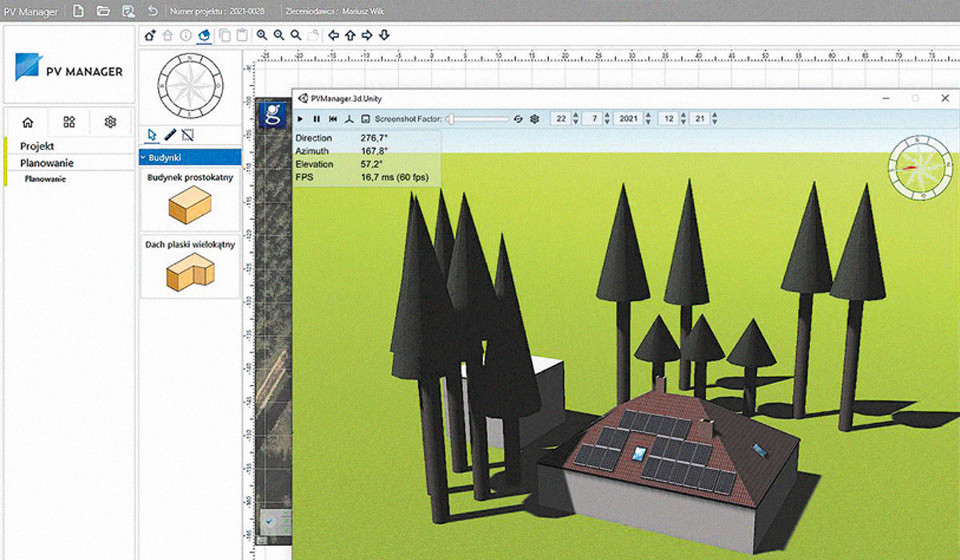
Task: Click the paste clipboard icon
Action: pyautogui.click(x=242, y=35)
